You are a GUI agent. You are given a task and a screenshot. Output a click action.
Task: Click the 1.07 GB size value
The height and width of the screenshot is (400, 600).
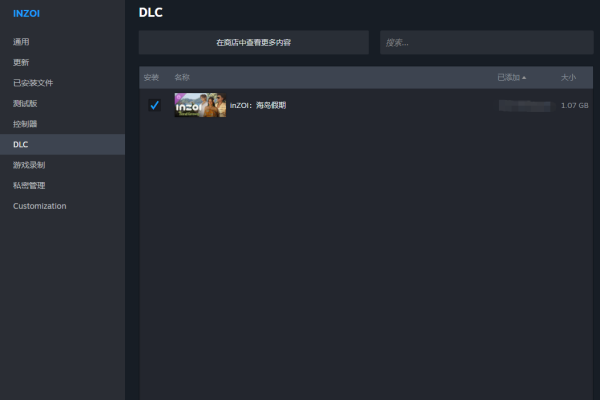pos(574,105)
